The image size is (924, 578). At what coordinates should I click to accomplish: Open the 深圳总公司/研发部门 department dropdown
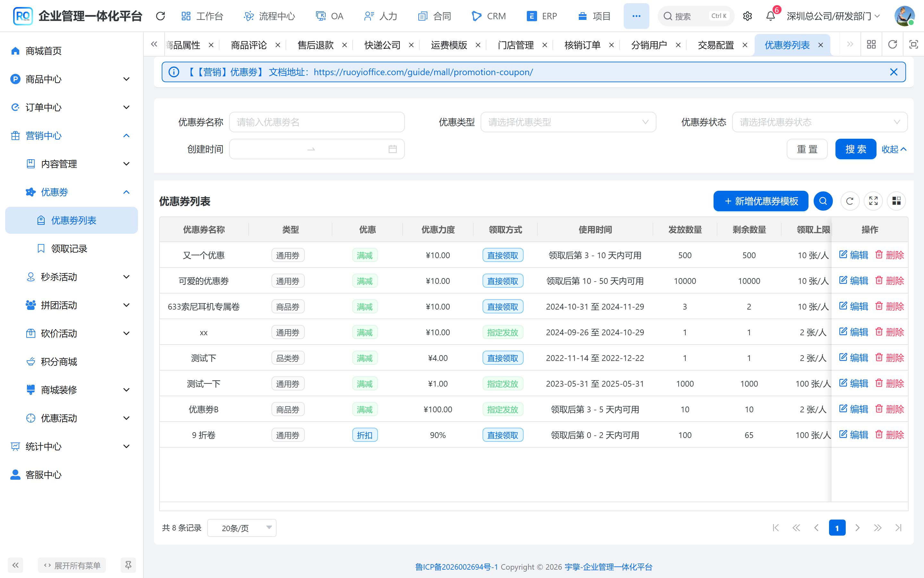pyautogui.click(x=834, y=16)
